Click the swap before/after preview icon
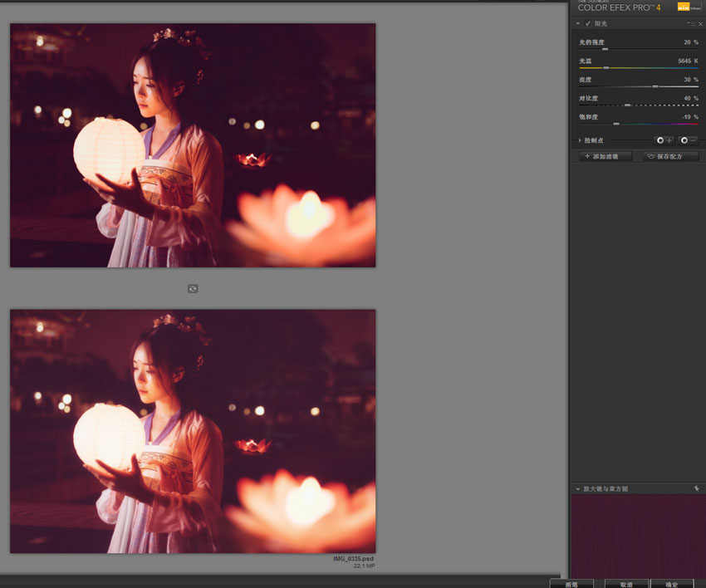The height and width of the screenshot is (588, 706). click(x=193, y=288)
